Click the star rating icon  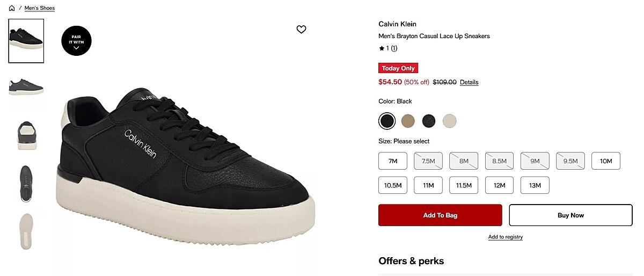pos(382,48)
